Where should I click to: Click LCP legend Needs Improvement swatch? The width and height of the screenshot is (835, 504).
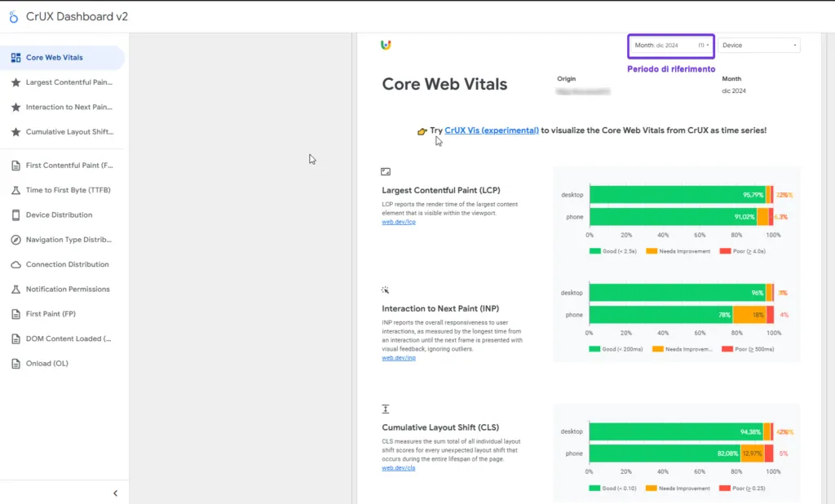(x=652, y=251)
